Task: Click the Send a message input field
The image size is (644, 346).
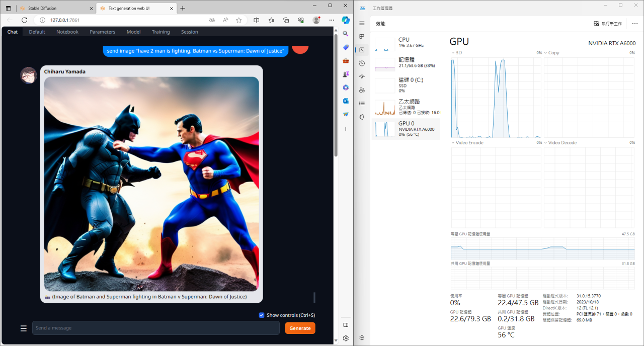Action: [x=155, y=328]
